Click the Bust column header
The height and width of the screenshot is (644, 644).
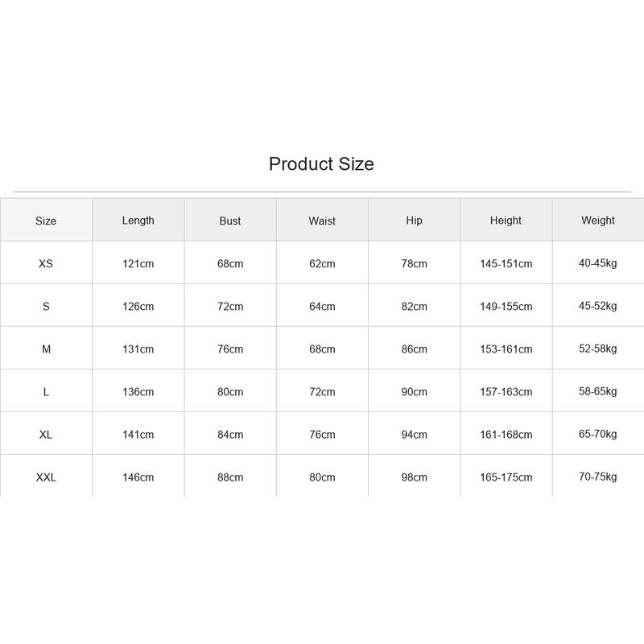tap(230, 221)
